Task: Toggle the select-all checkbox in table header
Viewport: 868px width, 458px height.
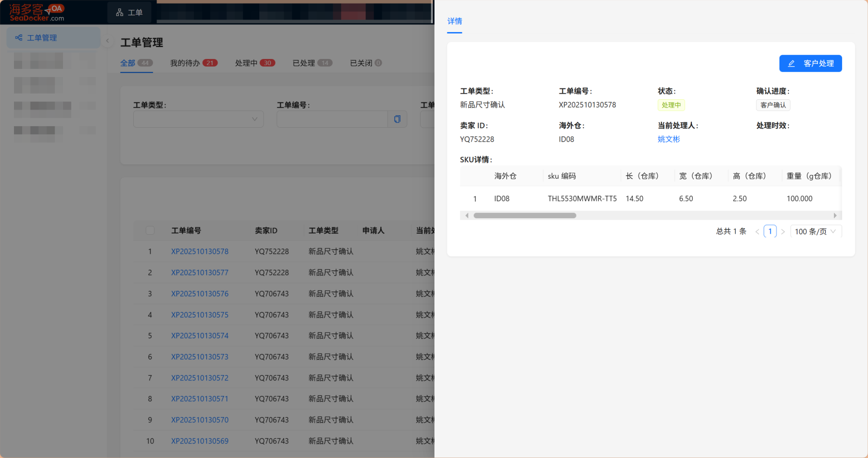Action: [x=150, y=231]
